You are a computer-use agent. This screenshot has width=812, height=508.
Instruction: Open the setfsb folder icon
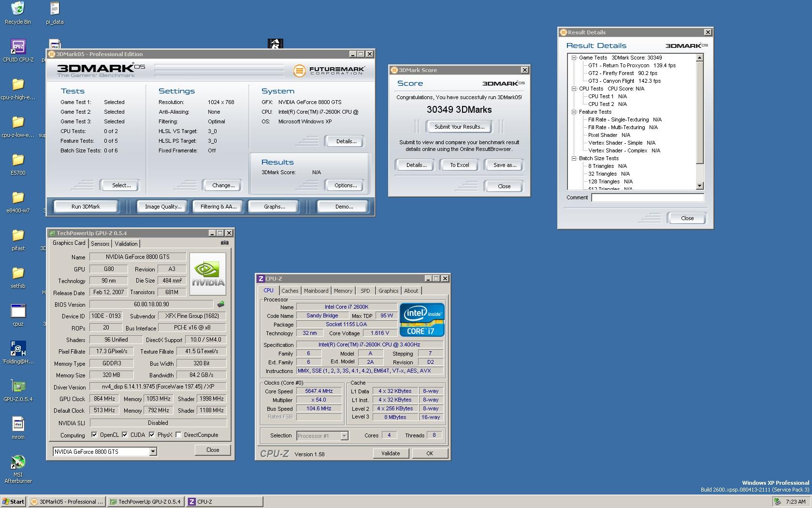pyautogui.click(x=18, y=277)
